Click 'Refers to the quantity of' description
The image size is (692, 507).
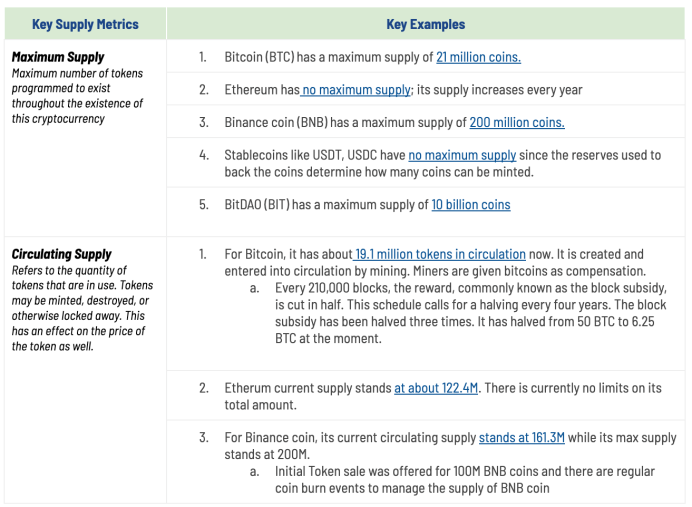click(x=69, y=270)
